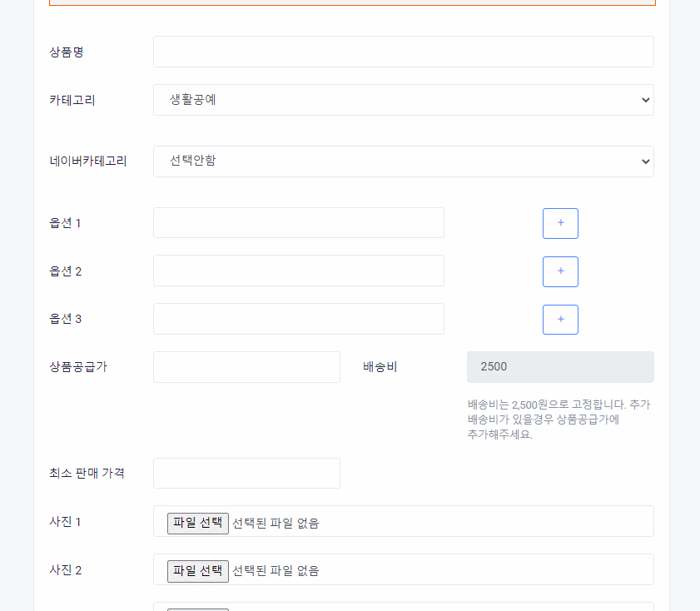The height and width of the screenshot is (611, 700).
Task: Click 선택된 파일 없음 text for 사진 1
Action: coord(276,523)
